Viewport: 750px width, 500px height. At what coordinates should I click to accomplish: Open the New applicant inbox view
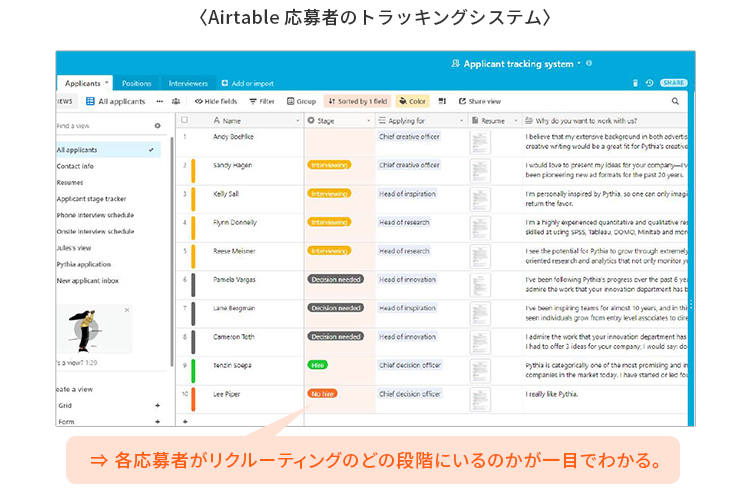coord(88,280)
